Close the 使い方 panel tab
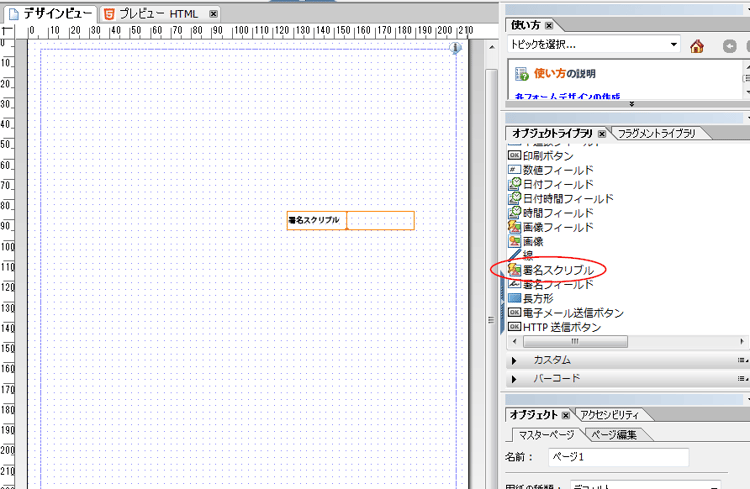The height and width of the screenshot is (489, 750). pyautogui.click(x=549, y=25)
